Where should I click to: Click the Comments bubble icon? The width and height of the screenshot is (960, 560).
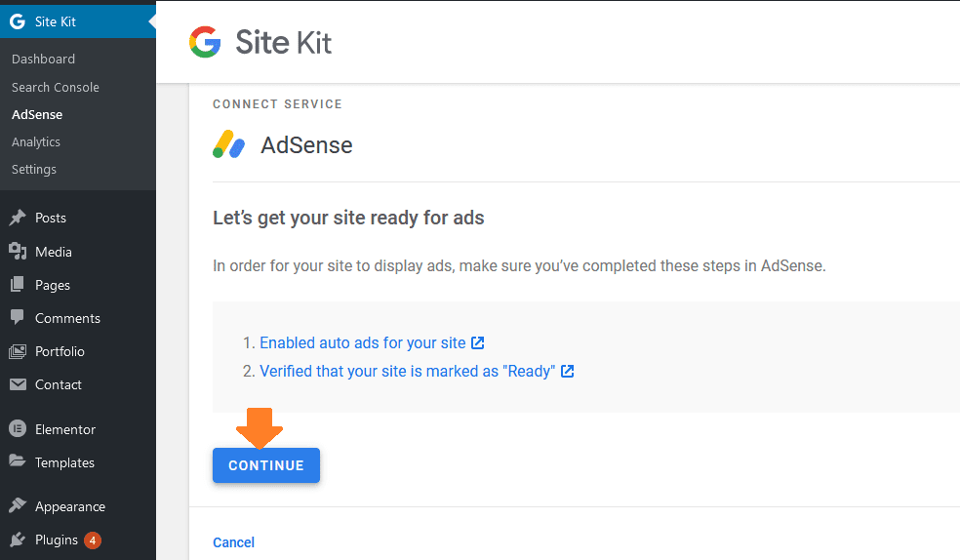pyautogui.click(x=18, y=317)
